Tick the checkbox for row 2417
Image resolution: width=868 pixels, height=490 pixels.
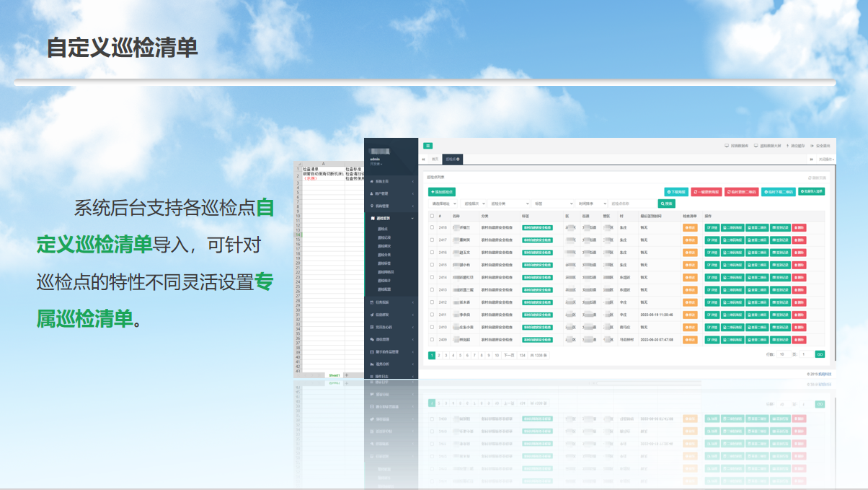pos(433,240)
